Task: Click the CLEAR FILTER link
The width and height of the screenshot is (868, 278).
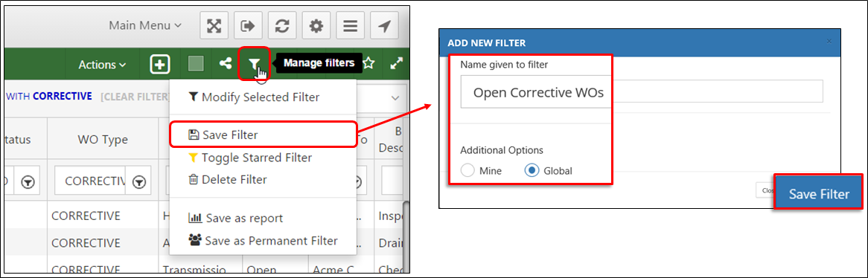Action: pos(135,97)
